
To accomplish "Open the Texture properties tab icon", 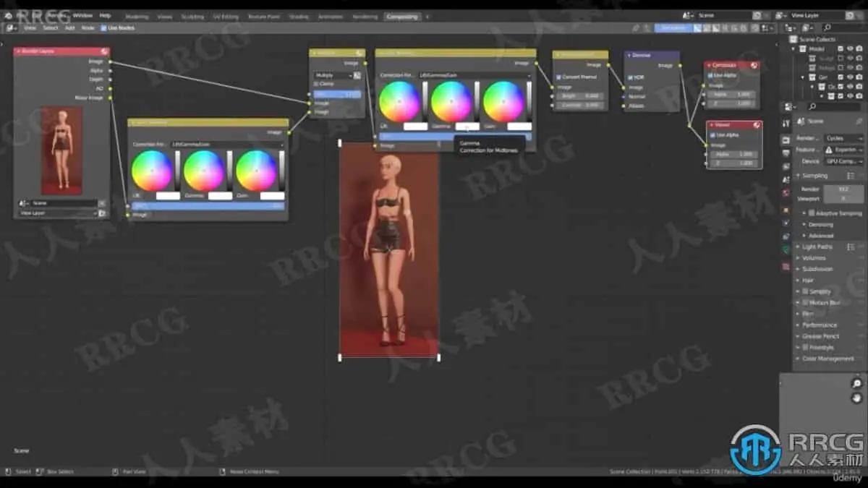I will 786,266.
